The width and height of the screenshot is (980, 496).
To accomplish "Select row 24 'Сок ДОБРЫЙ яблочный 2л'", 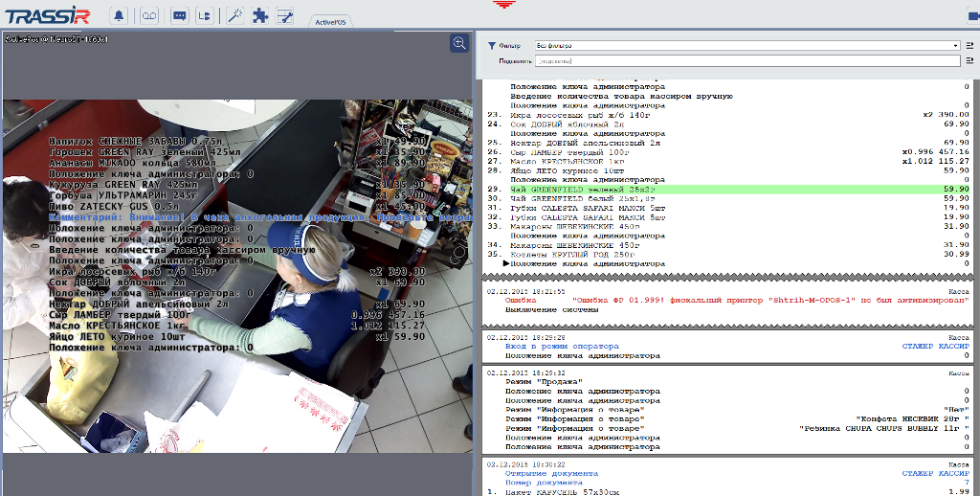I will click(728, 124).
